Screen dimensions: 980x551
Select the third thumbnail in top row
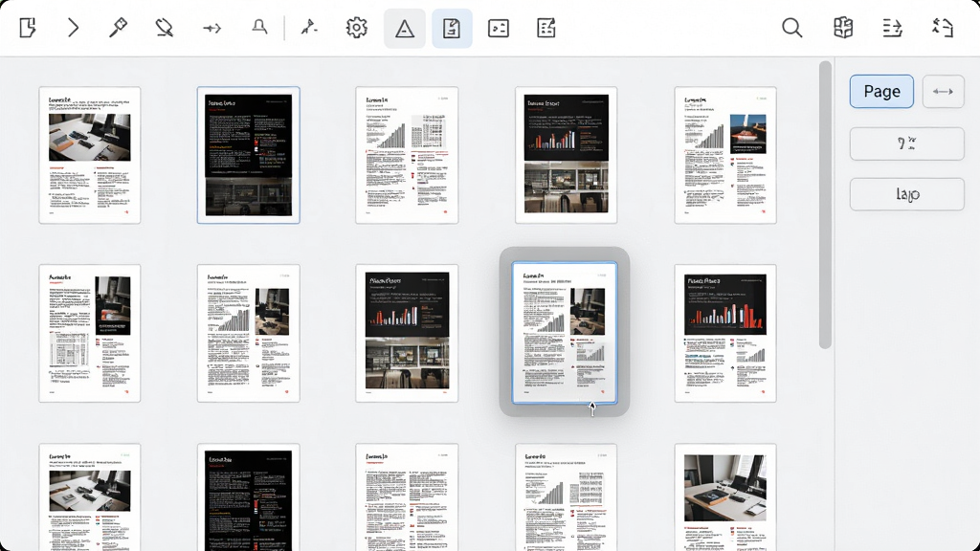pos(407,155)
